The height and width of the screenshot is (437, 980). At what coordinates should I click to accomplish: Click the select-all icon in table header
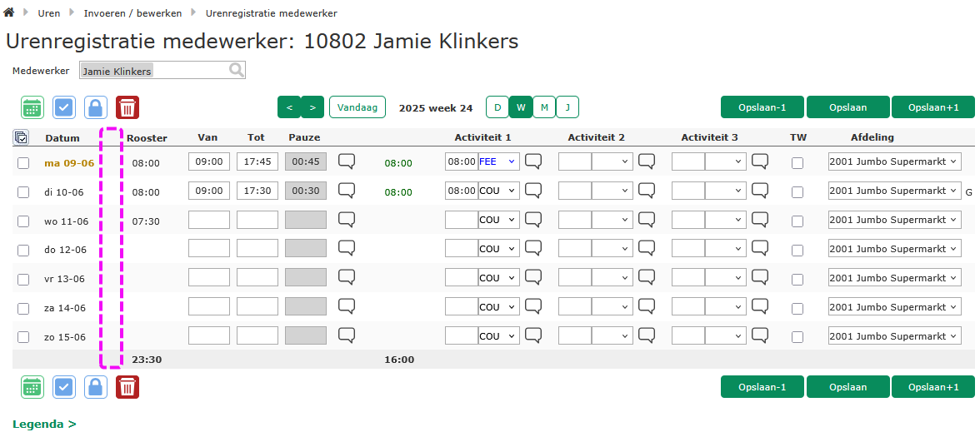coord(22,138)
